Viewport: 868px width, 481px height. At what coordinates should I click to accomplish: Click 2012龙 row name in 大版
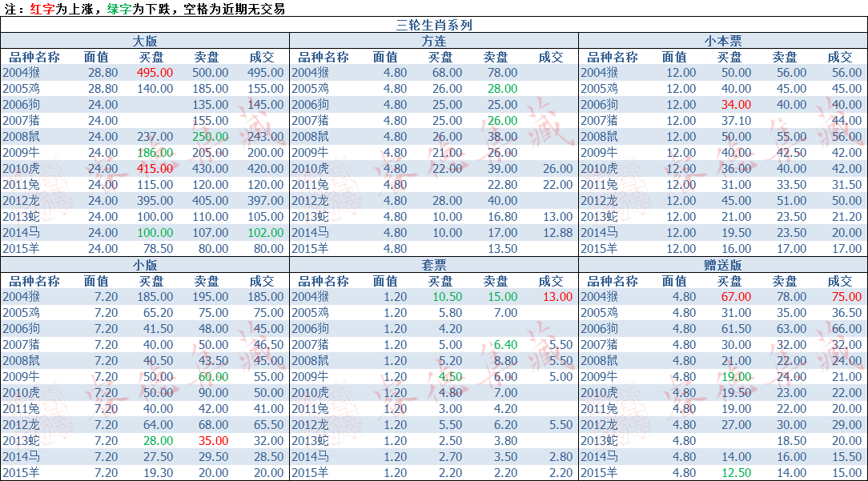point(21,200)
